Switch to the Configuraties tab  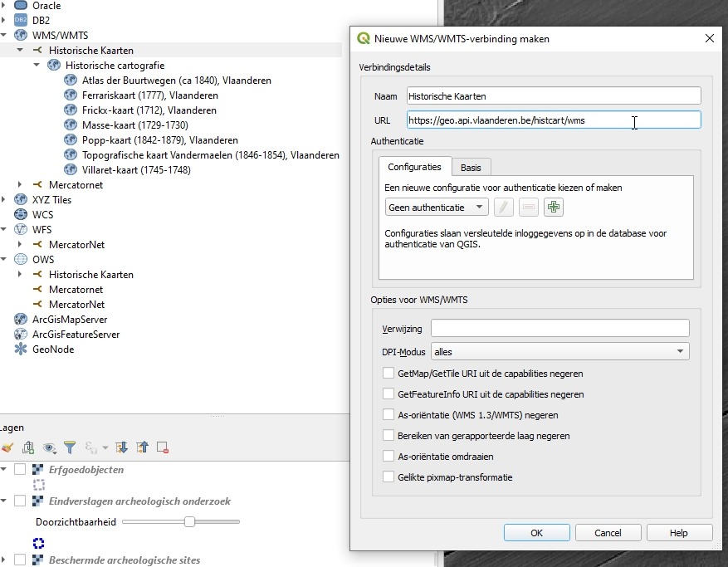pos(414,167)
